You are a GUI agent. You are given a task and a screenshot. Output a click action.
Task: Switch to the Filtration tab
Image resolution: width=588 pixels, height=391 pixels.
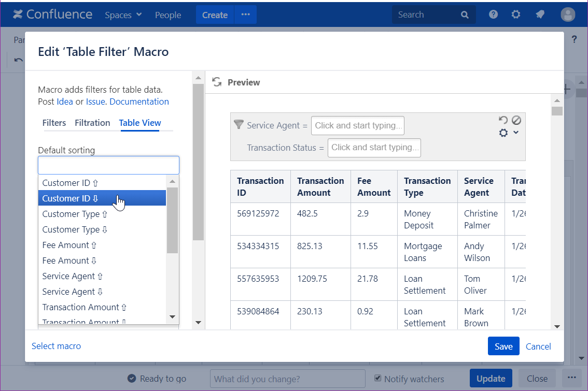point(92,123)
